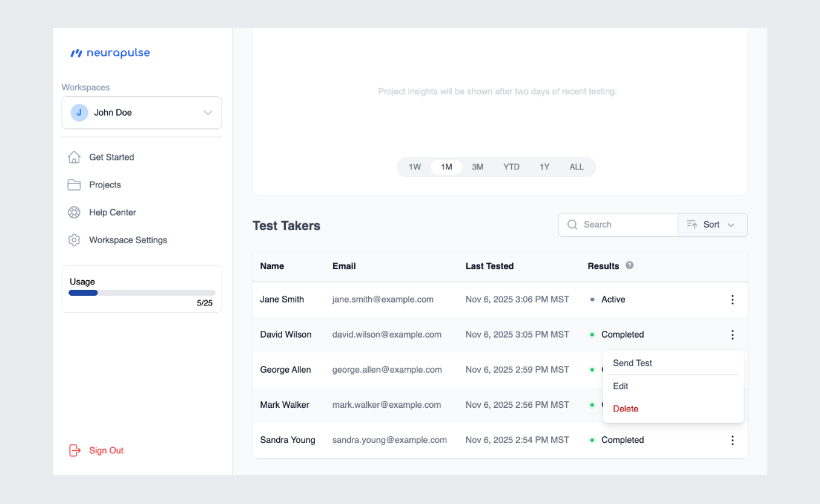820x504 pixels.
Task: Switch to the YTD time range
Action: (x=512, y=167)
